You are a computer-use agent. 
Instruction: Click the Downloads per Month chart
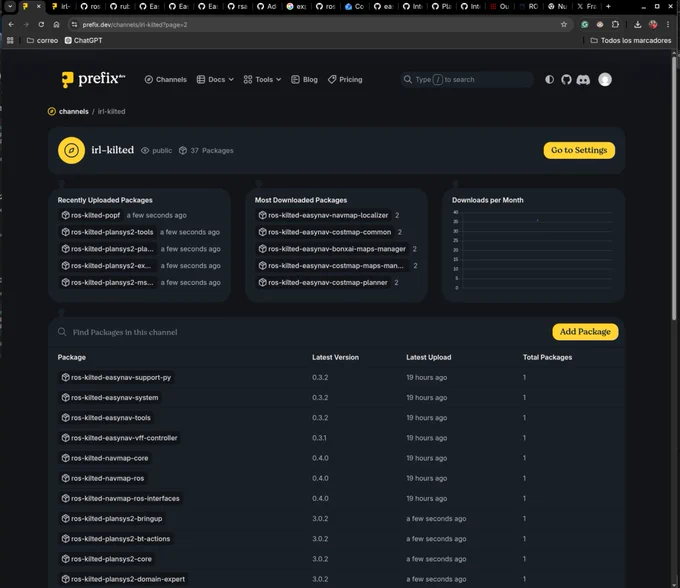(533, 250)
